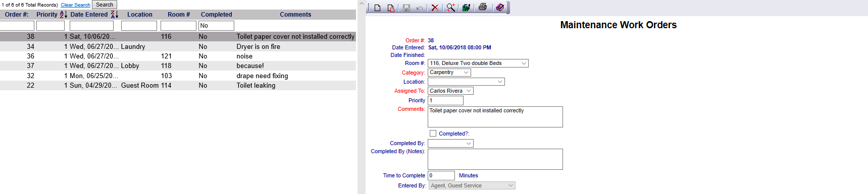Click the Search button
This screenshot has width=868, height=194.
tap(105, 5)
